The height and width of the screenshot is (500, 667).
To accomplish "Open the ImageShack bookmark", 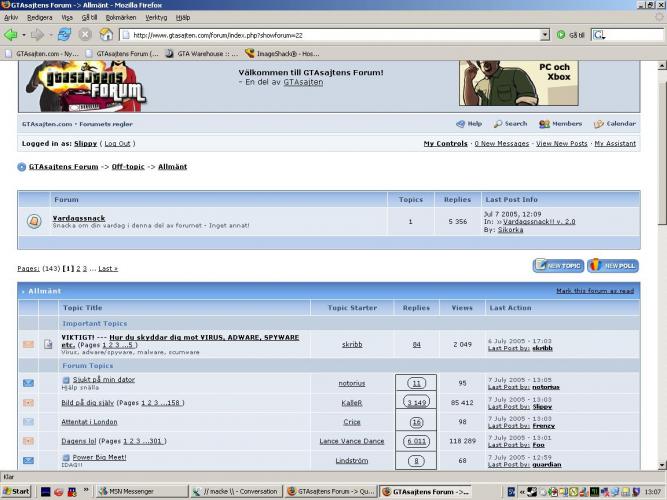I will click(282, 54).
